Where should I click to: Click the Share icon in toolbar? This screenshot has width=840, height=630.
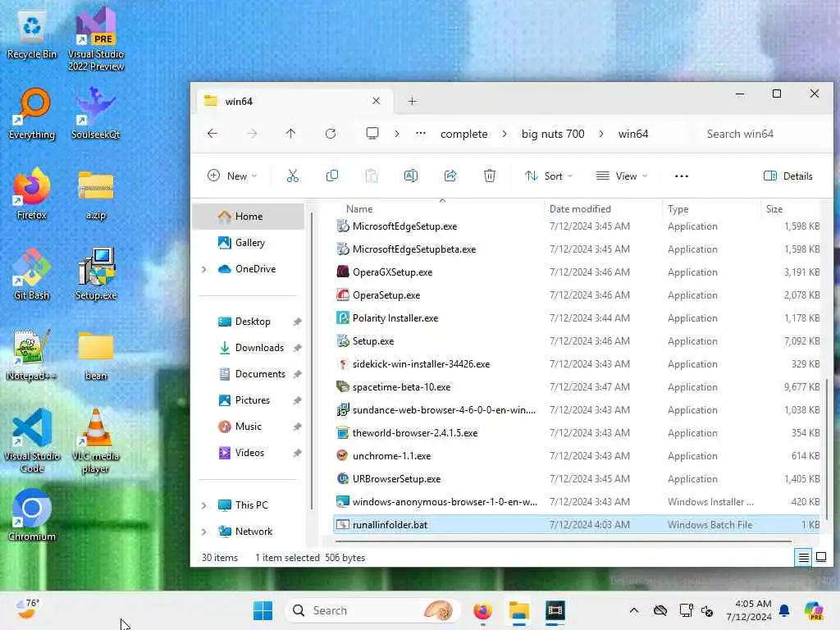click(x=450, y=176)
